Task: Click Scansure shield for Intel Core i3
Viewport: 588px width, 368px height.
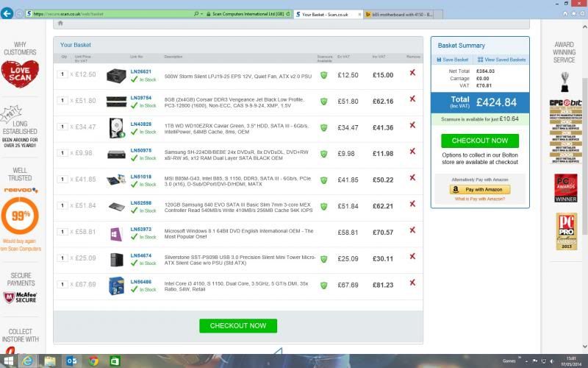Action: click(323, 286)
